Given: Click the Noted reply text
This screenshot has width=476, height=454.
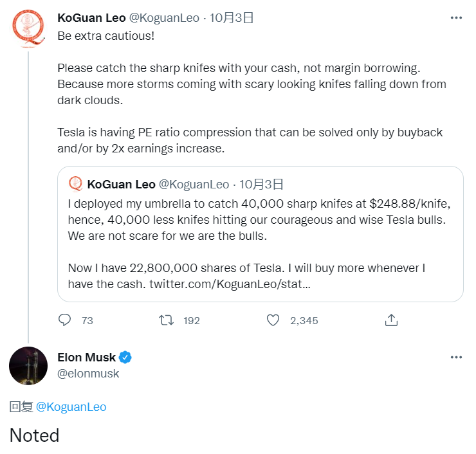Looking at the screenshot, I should [x=34, y=435].
